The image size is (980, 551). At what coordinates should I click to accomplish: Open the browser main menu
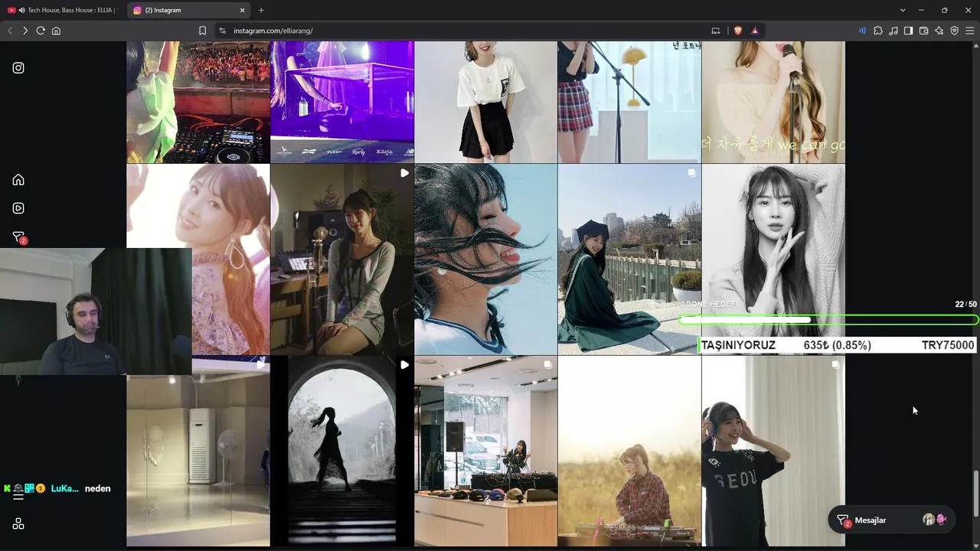pos(970,31)
